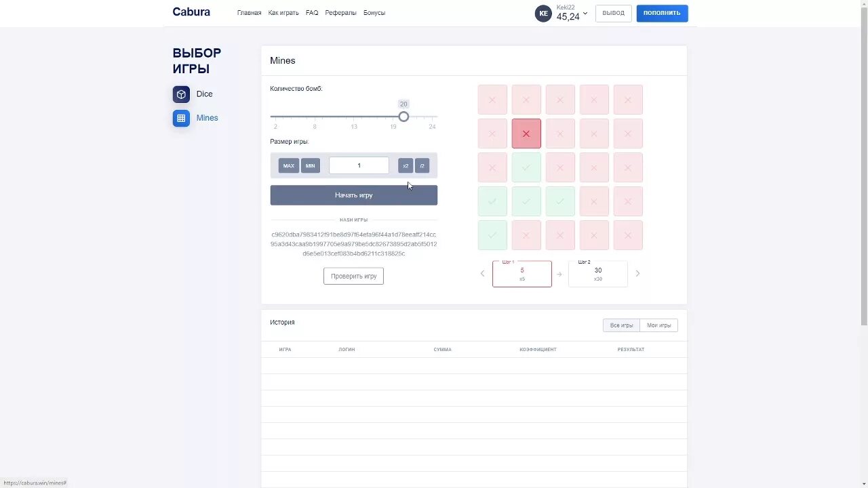Focus the bet amount input field
This screenshot has width=868, height=488.
[359, 165]
